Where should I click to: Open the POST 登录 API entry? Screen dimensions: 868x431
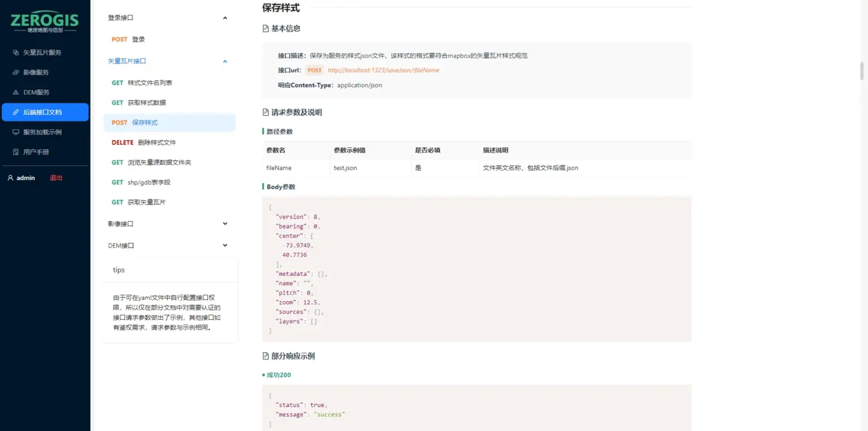pyautogui.click(x=129, y=39)
